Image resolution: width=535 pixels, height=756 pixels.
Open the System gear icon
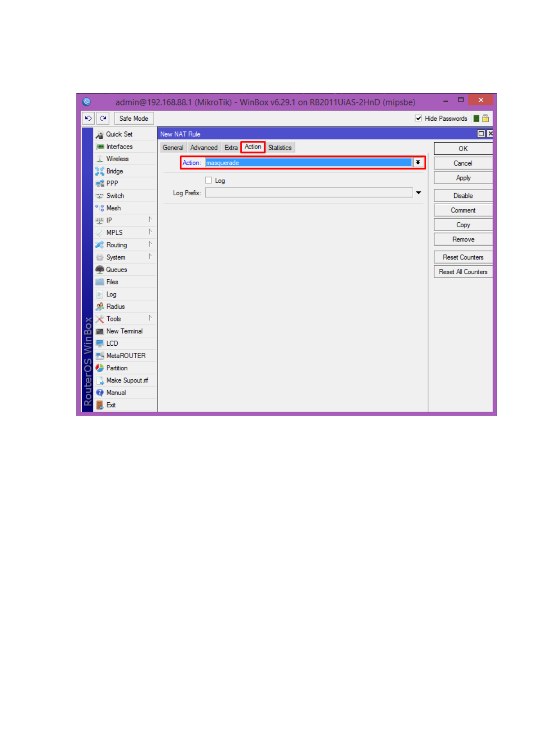100,257
